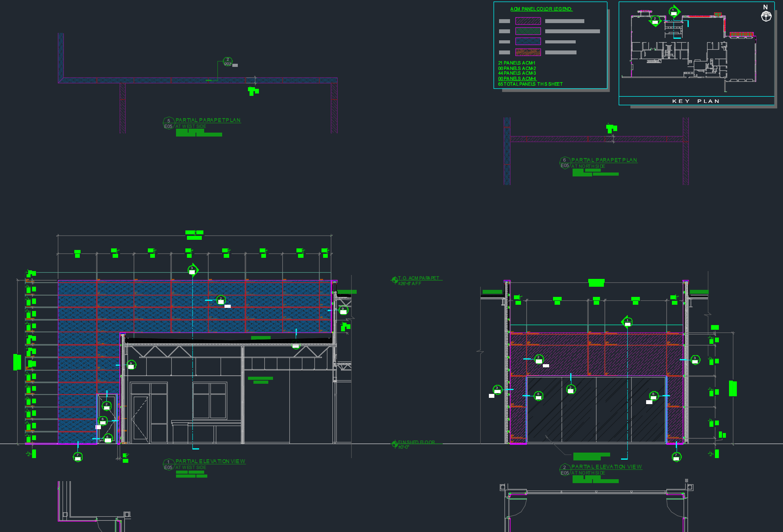Pick the green crosshatch legend swatch
The image size is (783, 532).
tap(528, 31)
